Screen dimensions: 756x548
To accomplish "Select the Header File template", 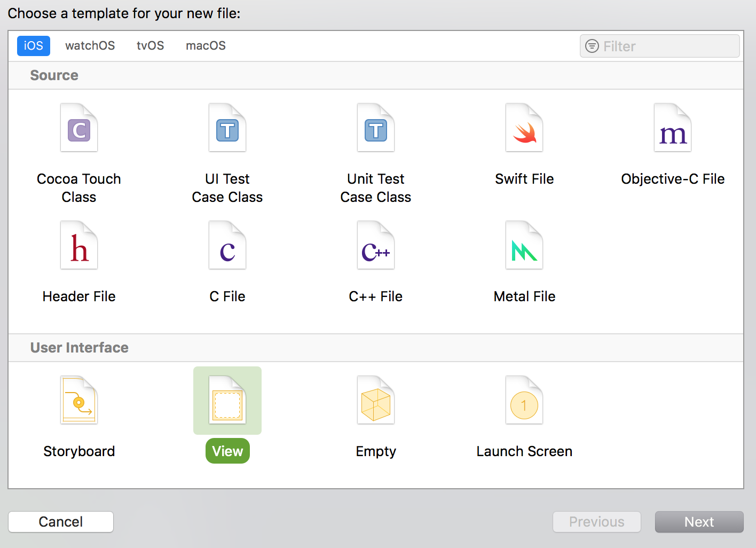I will tap(79, 246).
